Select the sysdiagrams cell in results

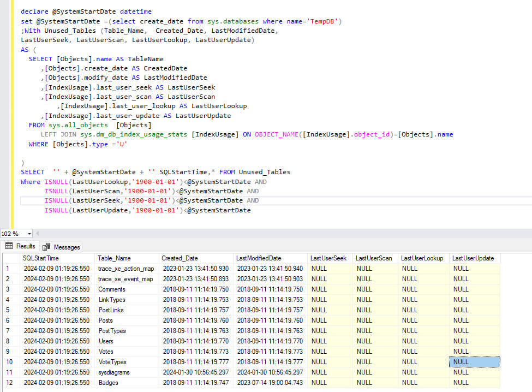point(114,372)
